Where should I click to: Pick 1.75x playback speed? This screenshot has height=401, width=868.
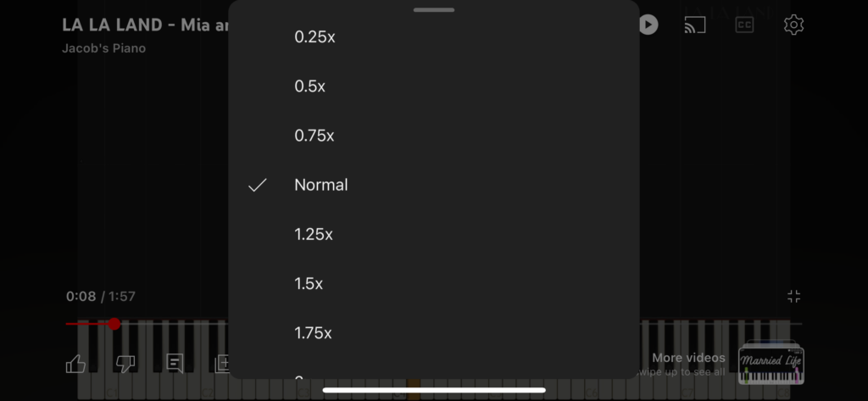433,333
